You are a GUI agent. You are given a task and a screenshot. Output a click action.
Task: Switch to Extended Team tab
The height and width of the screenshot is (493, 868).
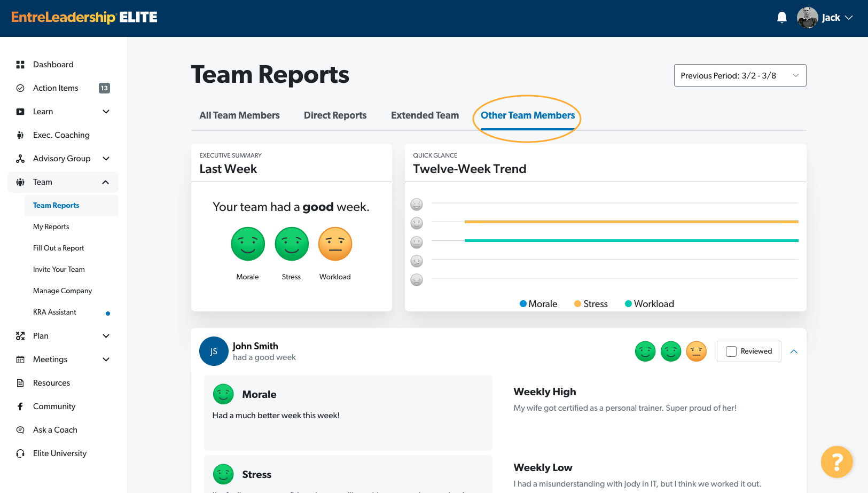coord(425,115)
